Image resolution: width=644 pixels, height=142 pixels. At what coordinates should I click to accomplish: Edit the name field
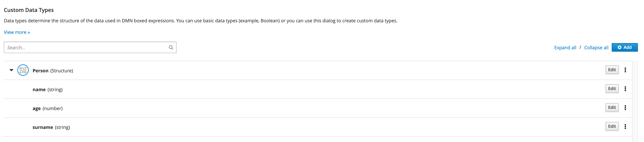(612, 89)
